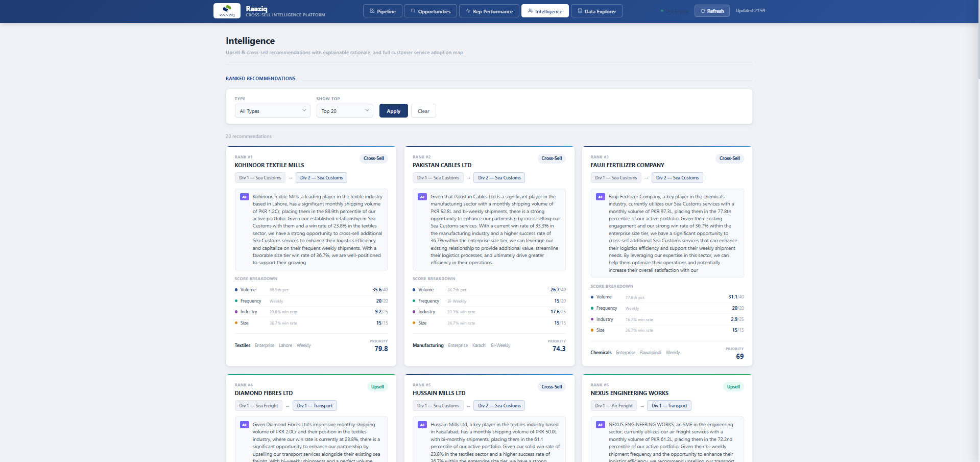Click priority score 69 in Fauji Fertilizer card
Viewport: 980px width, 462px height.
[x=739, y=356]
